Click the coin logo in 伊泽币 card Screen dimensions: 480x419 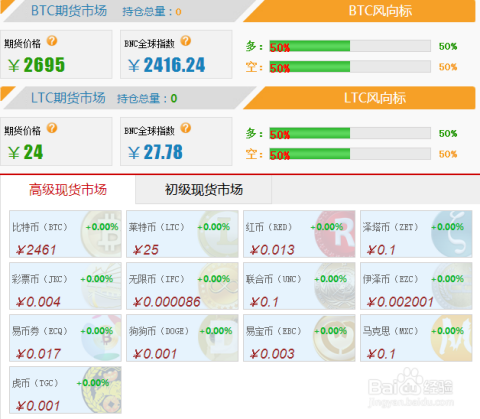pyautogui.click(x=451, y=286)
